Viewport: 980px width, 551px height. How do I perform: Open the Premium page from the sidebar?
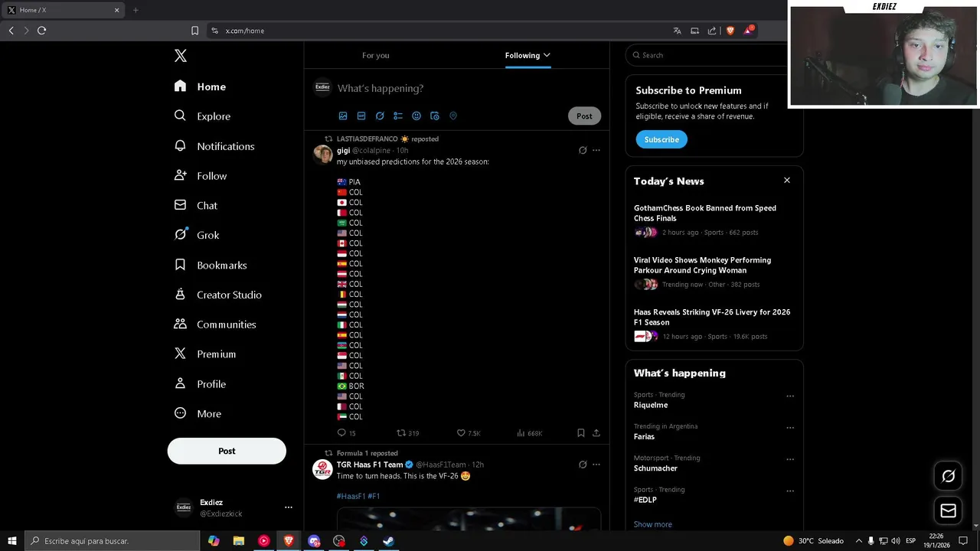pyautogui.click(x=205, y=354)
